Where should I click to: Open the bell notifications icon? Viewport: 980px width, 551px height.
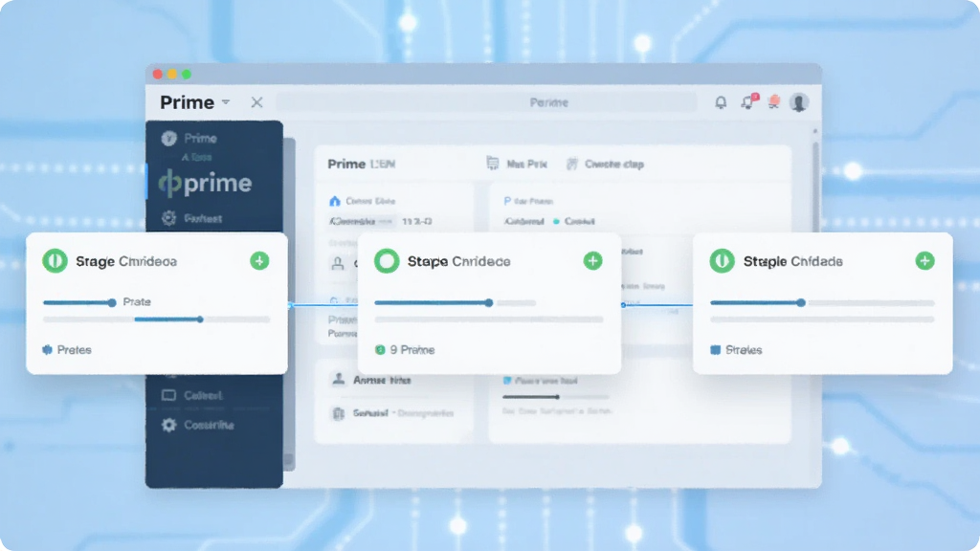(x=721, y=102)
